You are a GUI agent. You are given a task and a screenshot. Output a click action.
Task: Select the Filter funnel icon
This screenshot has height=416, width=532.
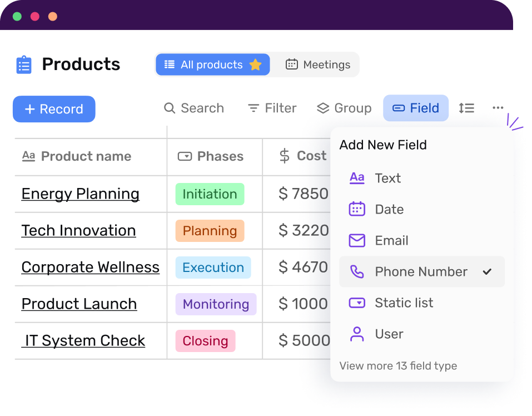click(253, 108)
